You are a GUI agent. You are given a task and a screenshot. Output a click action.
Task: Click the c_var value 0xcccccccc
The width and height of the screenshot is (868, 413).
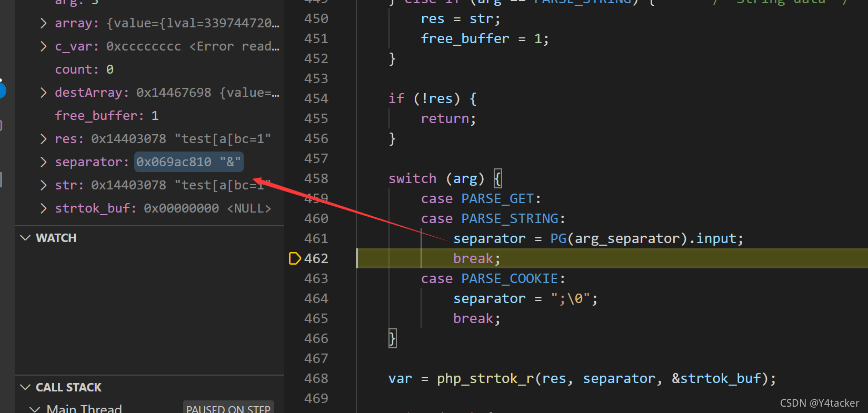click(x=144, y=46)
